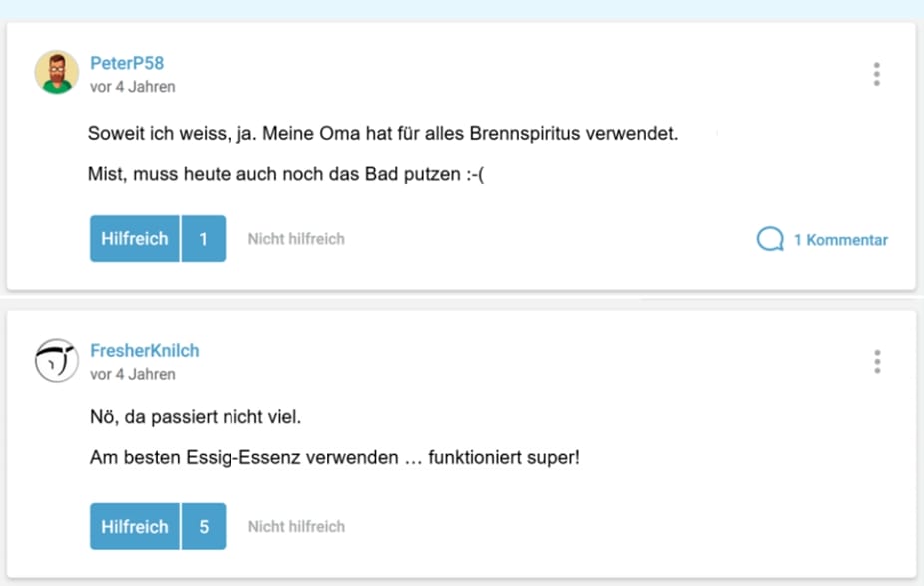This screenshot has height=586, width=924.
Task: Click the Brennspiritus sentence in PeterP58's answer
Action: [382, 133]
